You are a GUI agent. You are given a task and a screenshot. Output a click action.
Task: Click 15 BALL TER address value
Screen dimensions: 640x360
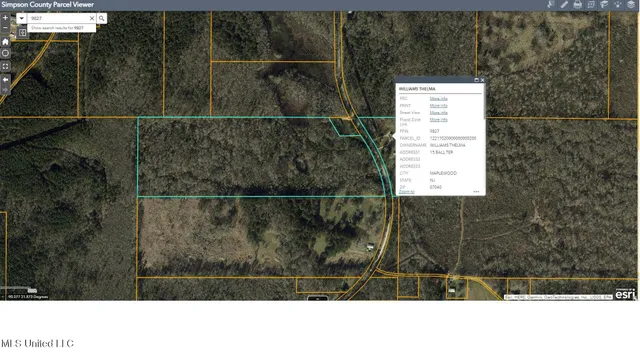coord(441,152)
